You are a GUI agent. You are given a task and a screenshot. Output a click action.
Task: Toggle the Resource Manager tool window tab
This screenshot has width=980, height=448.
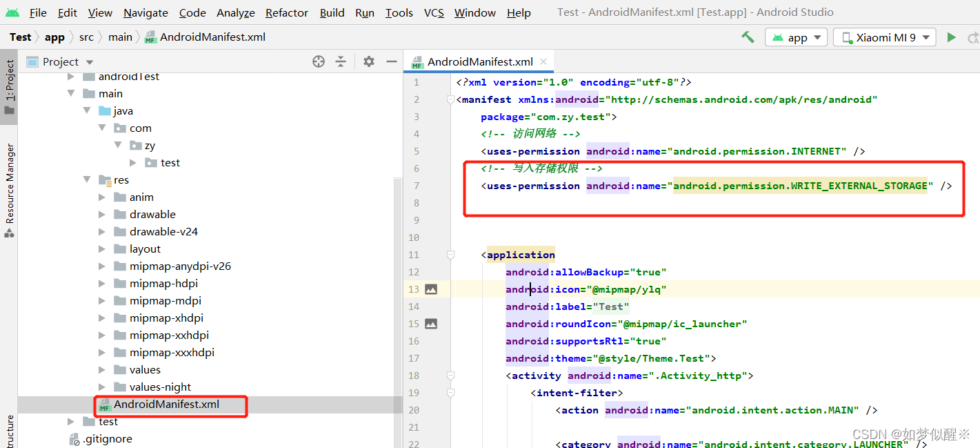pos(9,191)
